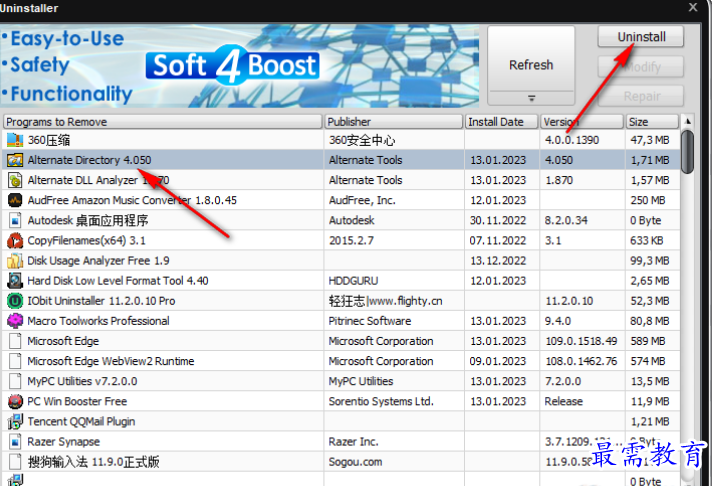Click the Tencent QQMail Plugin icon
Image resolution: width=713 pixels, height=486 pixels.
15,421
